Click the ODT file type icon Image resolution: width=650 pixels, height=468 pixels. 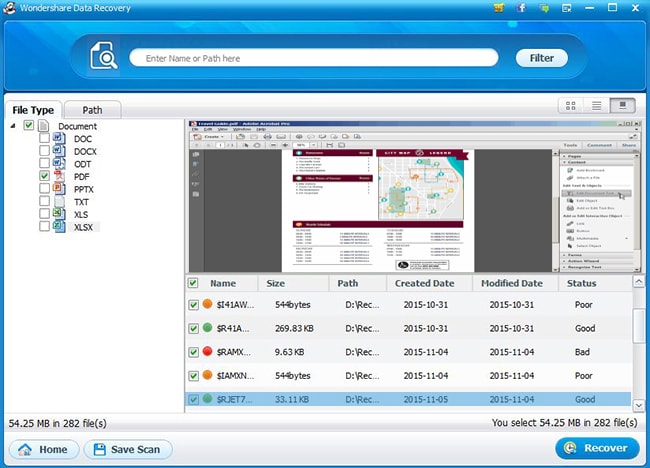click(59, 163)
